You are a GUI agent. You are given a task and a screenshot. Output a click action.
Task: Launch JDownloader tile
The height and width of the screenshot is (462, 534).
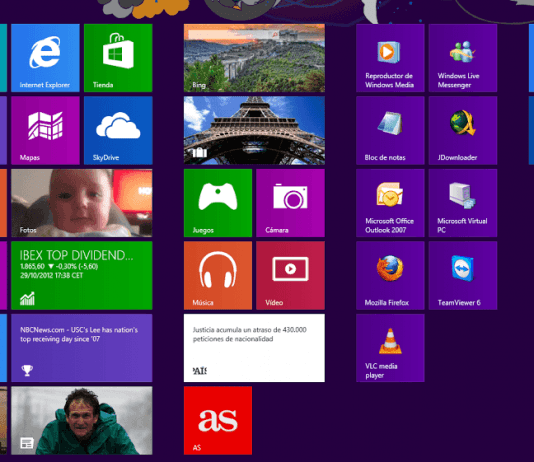coord(463,130)
